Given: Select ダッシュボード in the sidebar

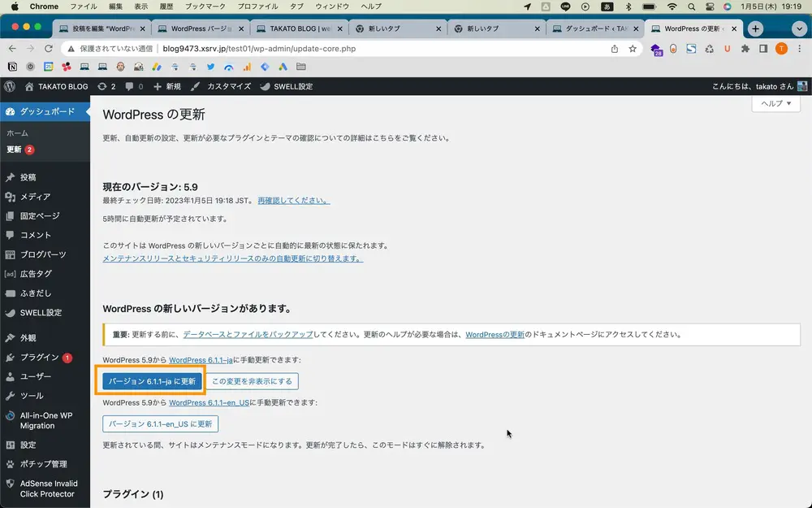Looking at the screenshot, I should (45, 111).
